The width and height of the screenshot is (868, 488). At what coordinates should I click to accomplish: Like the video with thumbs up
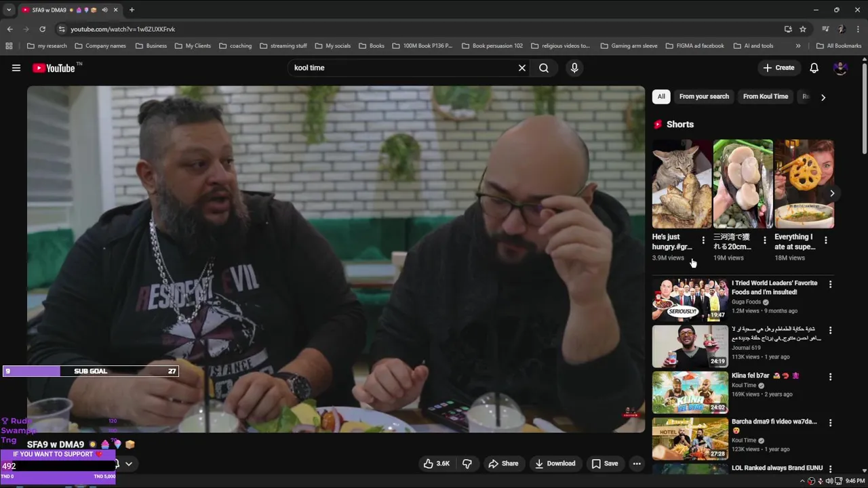[x=437, y=464]
